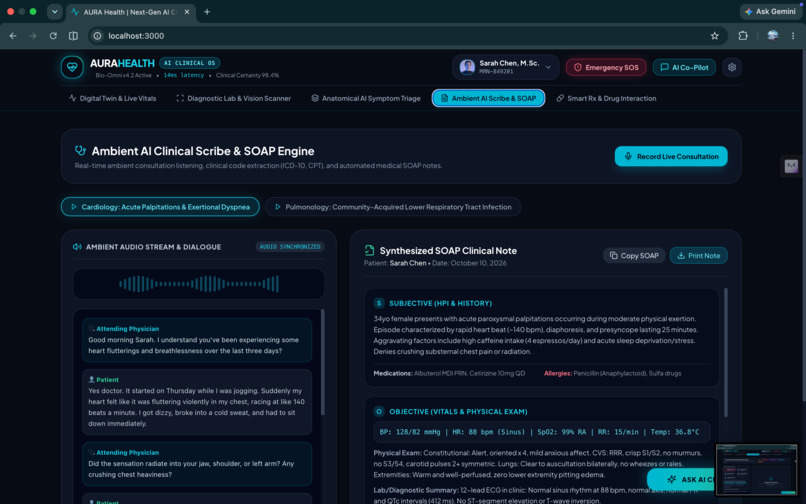Viewport: 806px width, 504px height.
Task: Open the AI Co-Pilot panel
Action: coord(684,67)
